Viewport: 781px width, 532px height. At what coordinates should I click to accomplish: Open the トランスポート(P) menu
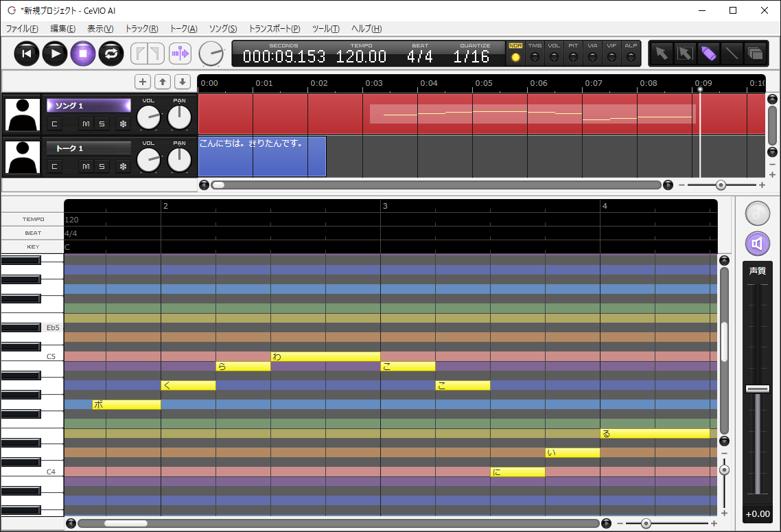pyautogui.click(x=275, y=29)
